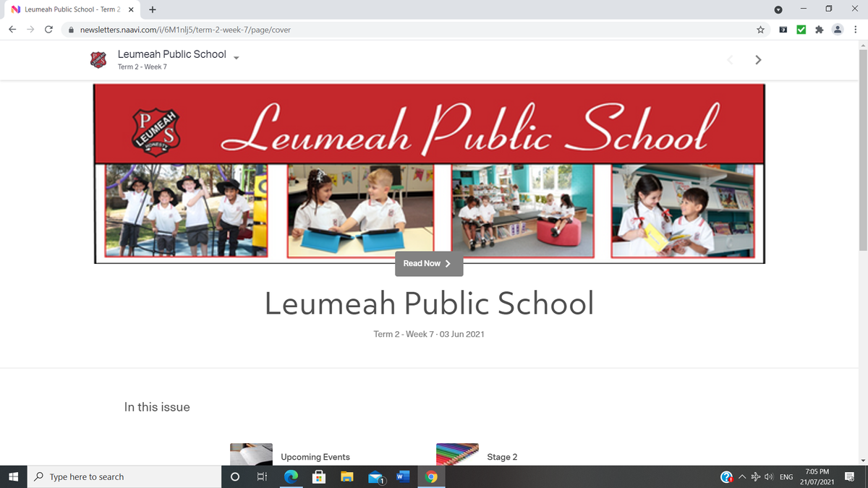
Task: Select Leumeah Public School browser tab
Action: (71, 9)
